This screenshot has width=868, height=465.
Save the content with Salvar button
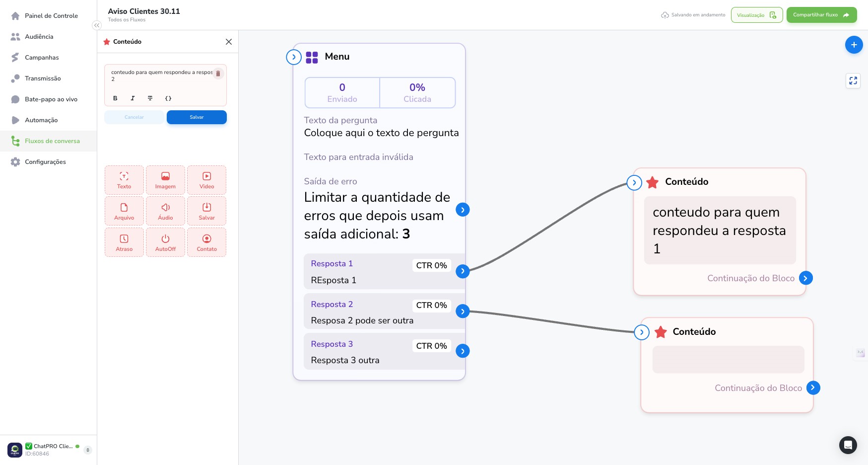coord(197,117)
